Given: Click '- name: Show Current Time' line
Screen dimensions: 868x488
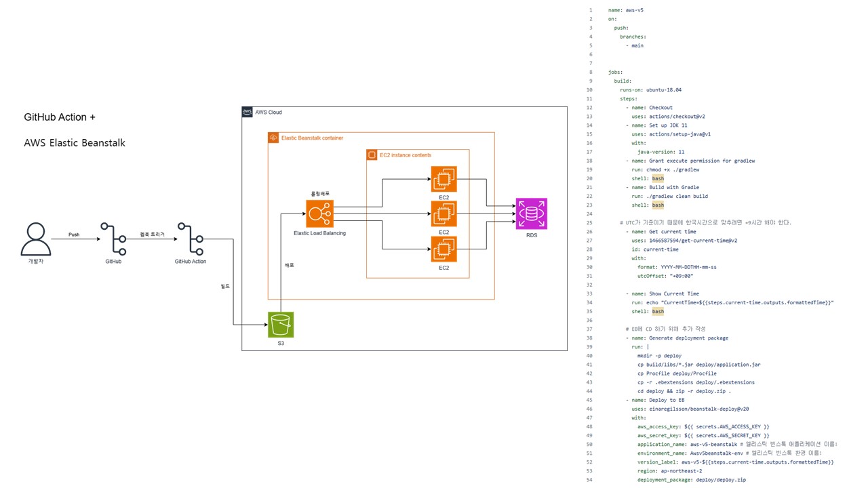Looking at the screenshot, I should tap(663, 293).
